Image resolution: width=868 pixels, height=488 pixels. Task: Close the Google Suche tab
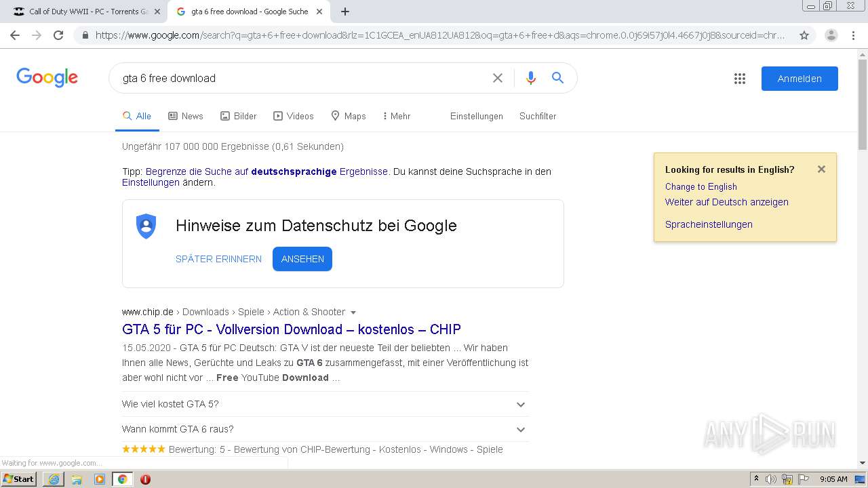pyautogui.click(x=319, y=12)
